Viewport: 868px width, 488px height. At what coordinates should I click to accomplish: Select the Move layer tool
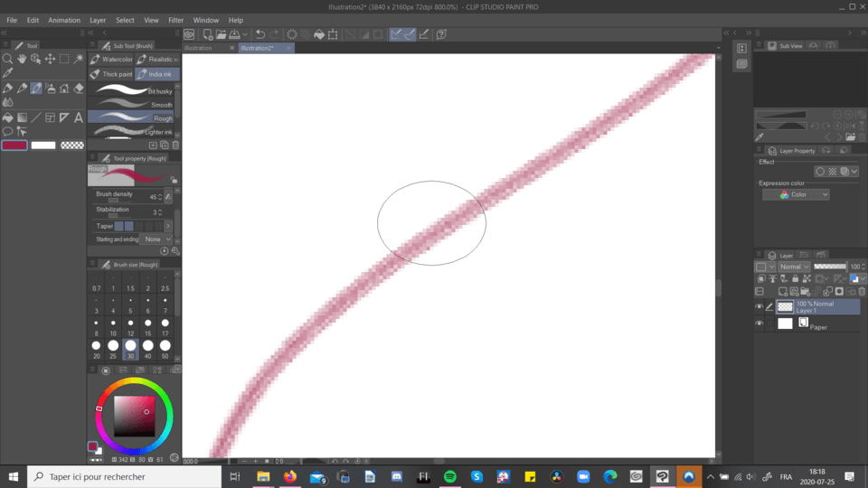click(50, 59)
